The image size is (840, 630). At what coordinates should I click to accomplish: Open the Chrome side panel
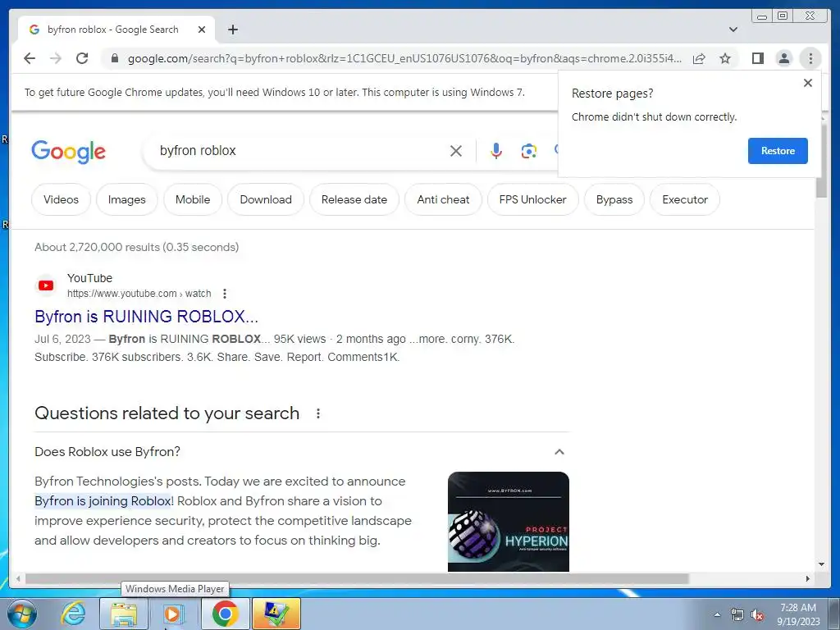coord(757,58)
